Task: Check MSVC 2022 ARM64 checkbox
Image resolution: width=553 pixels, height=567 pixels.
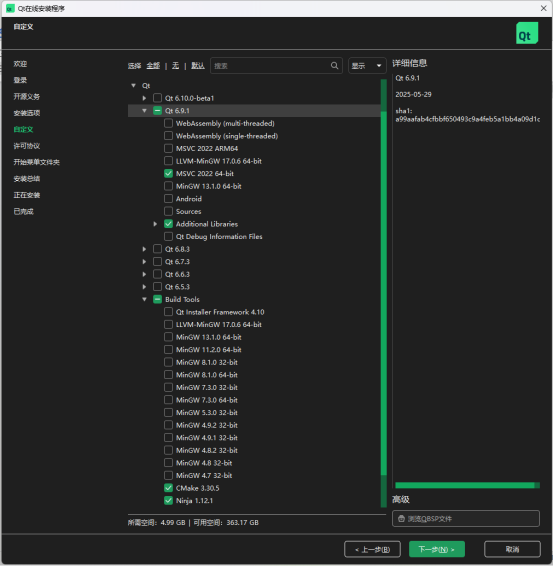Action: pos(168,148)
